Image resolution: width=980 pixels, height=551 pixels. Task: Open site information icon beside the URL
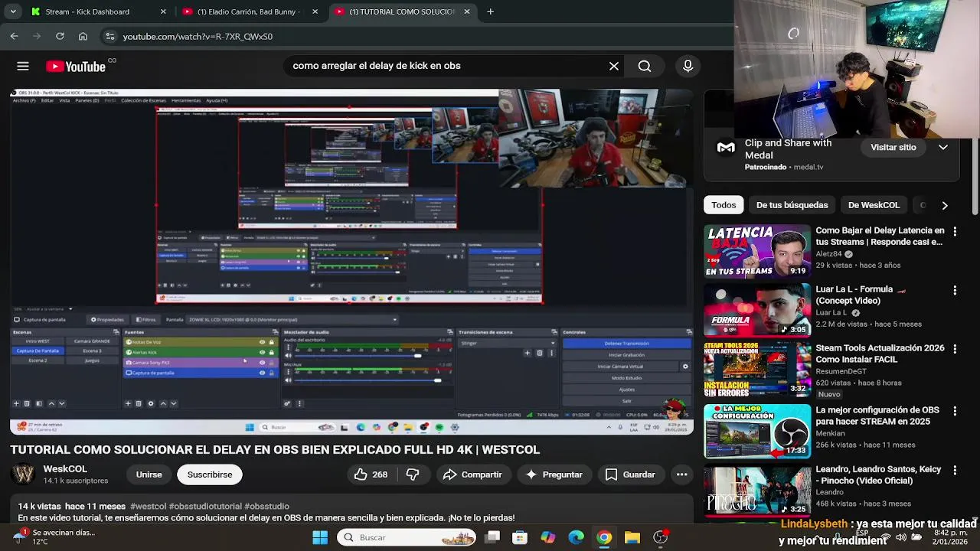tap(110, 36)
